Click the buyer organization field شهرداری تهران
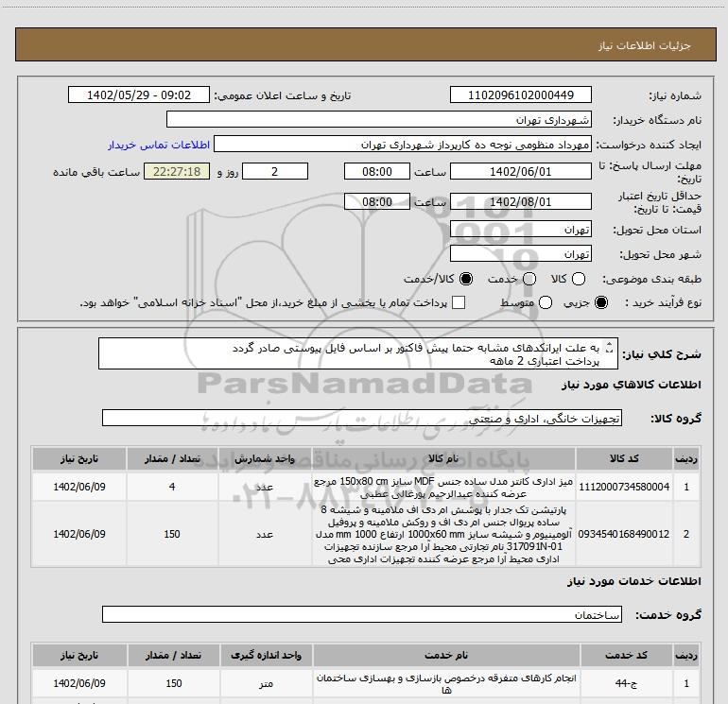 click(x=379, y=119)
